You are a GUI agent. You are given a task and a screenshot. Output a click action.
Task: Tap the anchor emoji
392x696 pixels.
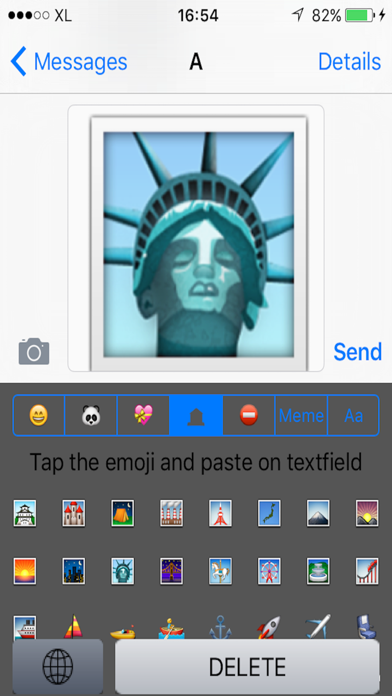point(220,627)
